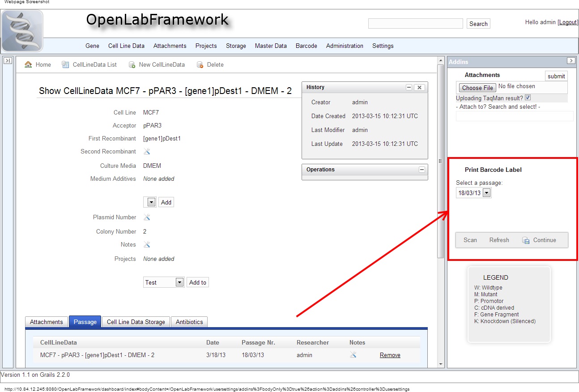579x392 pixels.
Task: Click the Delete icon in toolbar
Action: point(200,65)
